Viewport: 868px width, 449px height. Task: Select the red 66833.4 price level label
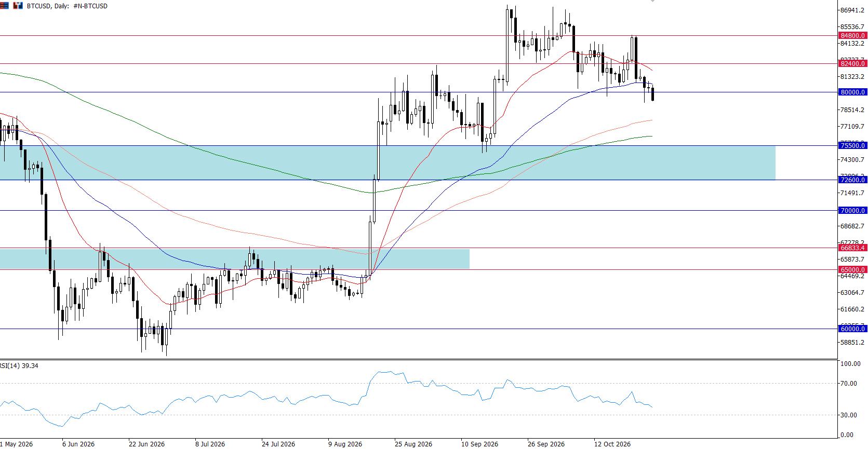pos(852,248)
